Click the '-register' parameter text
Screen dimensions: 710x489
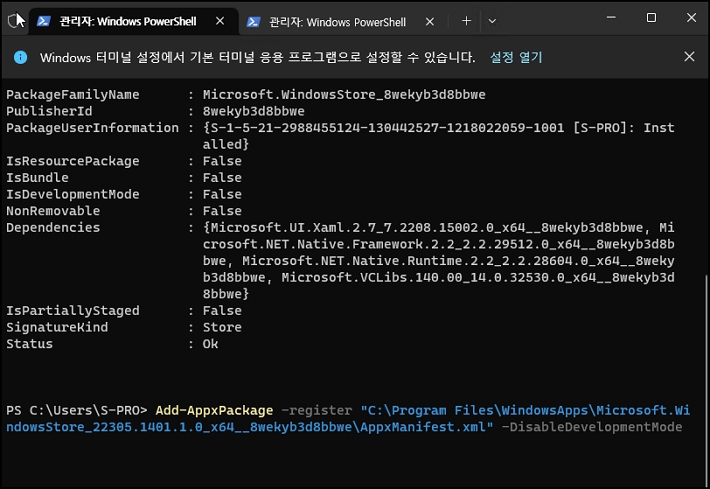(x=317, y=411)
